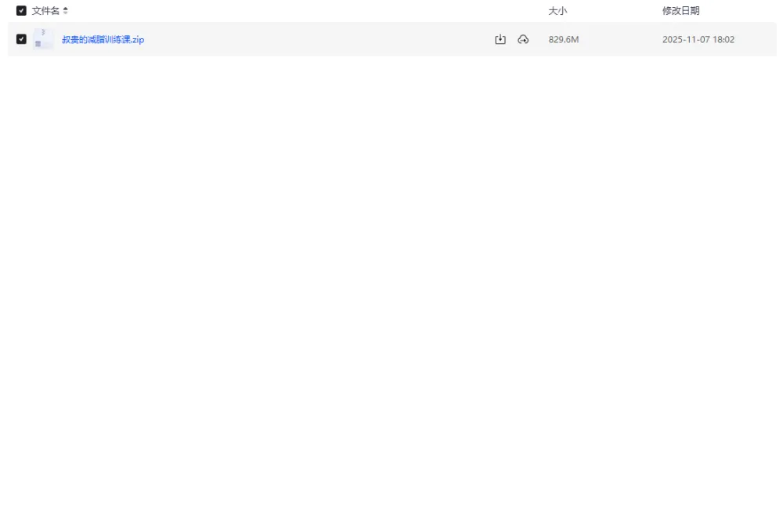Click the upper ascending sort triangle by 文件名

pyautogui.click(x=66, y=9)
